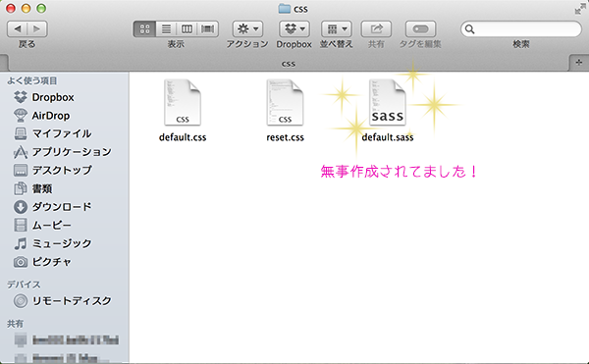The width and height of the screenshot is (589, 364).
Task: Select the css tab
Action: click(x=289, y=64)
